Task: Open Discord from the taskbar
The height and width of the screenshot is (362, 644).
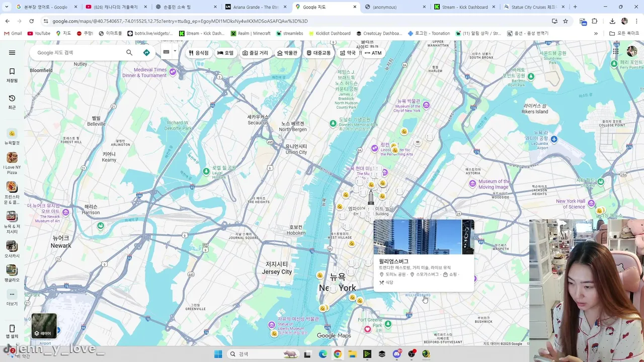Action: (x=397, y=354)
